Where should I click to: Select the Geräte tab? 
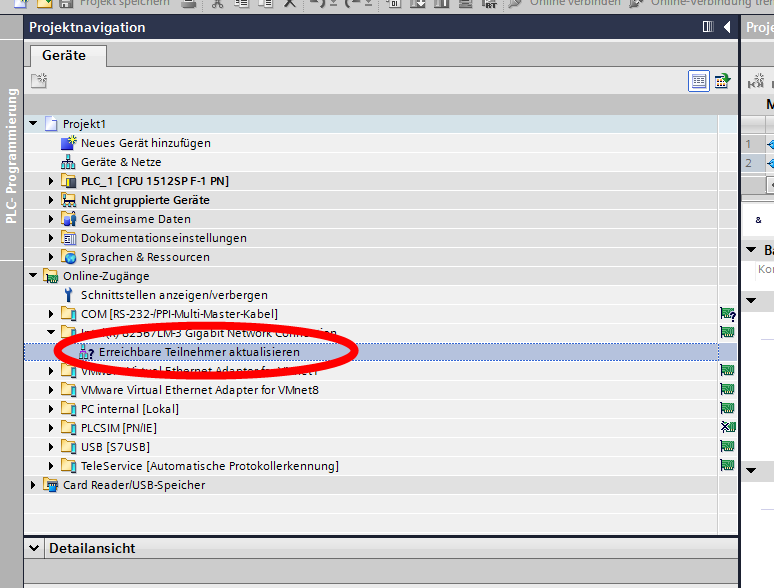[63, 56]
